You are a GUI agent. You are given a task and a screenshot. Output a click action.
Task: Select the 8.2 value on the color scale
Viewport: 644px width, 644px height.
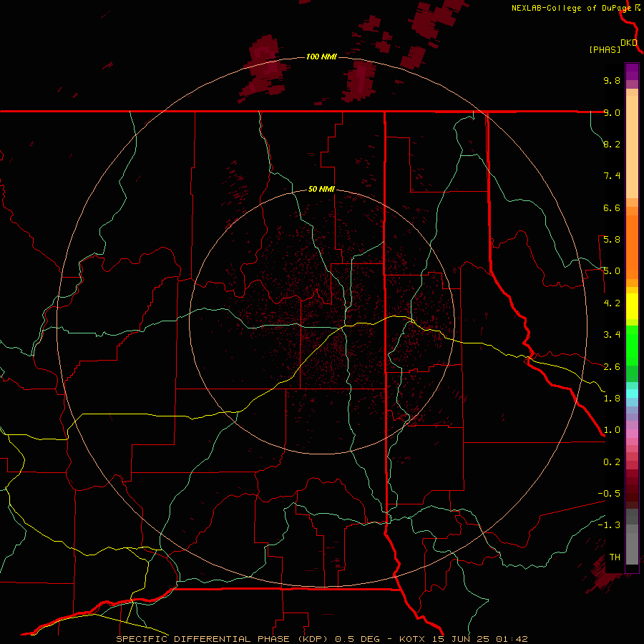pyautogui.click(x=612, y=144)
